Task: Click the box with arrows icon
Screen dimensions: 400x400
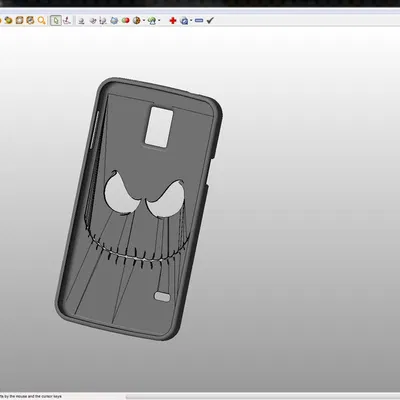Action: (x=30, y=20)
